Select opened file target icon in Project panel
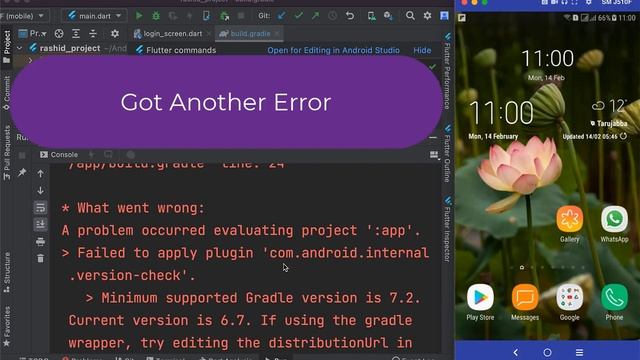Viewport: 640px width, 360px height. point(59,33)
